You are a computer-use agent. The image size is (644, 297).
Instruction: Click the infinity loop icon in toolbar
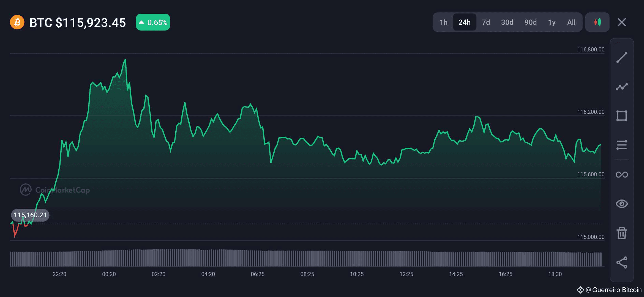[622, 175]
